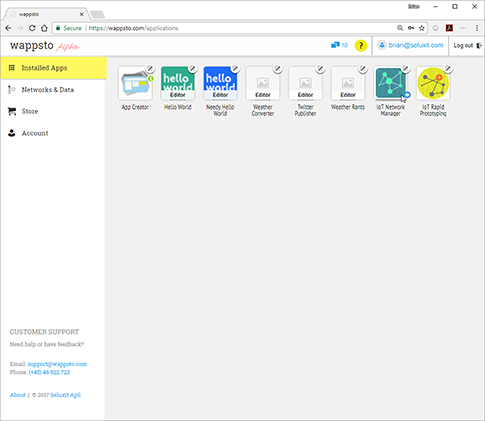Image resolution: width=485 pixels, height=421 pixels.
Task: Launch the green Hello World app
Action: [x=178, y=83]
